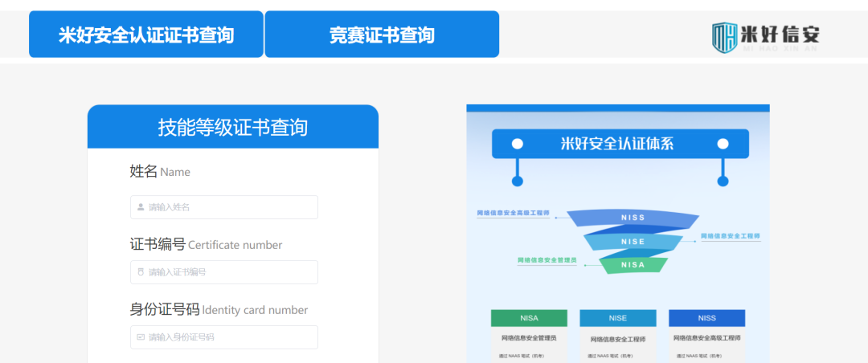Image resolution: width=868 pixels, height=363 pixels.
Task: Click the NISA funnel layer
Action: (633, 265)
